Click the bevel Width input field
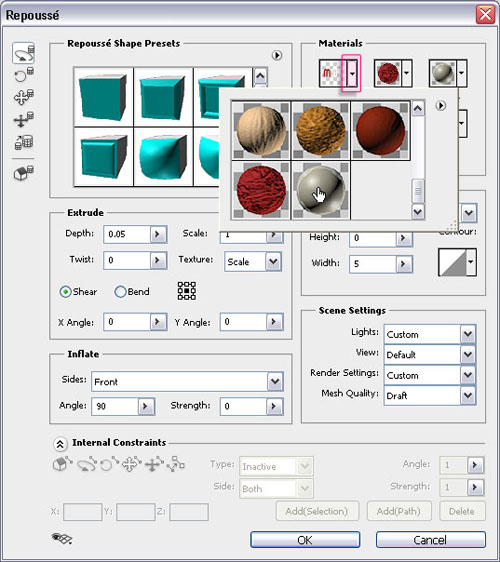This screenshot has height=562, width=500. [373, 264]
